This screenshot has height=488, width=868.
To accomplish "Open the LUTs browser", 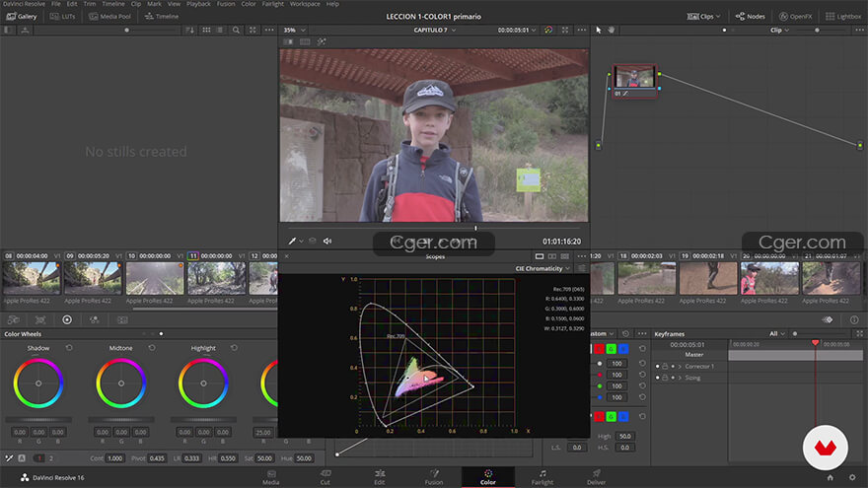I will point(62,17).
